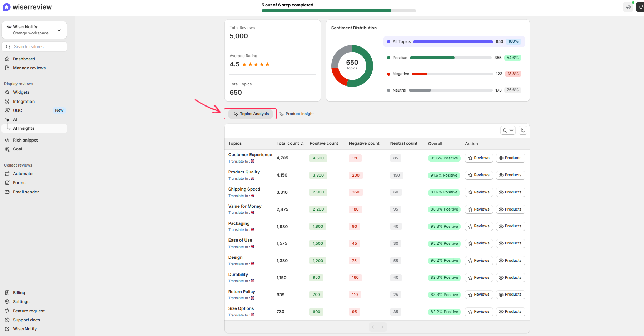Click UK flag under Customer Experience
Screen dimensions: 644x336
[x=253, y=161]
